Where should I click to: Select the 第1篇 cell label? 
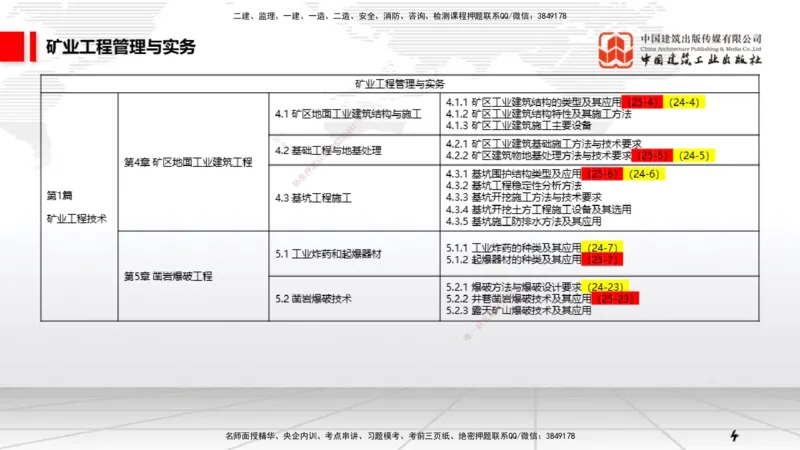click(60, 195)
